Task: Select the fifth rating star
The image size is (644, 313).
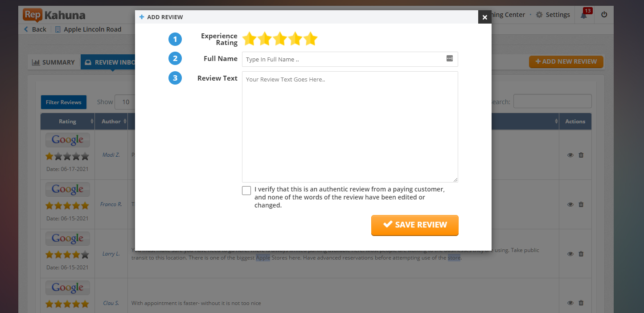Action: (x=310, y=39)
